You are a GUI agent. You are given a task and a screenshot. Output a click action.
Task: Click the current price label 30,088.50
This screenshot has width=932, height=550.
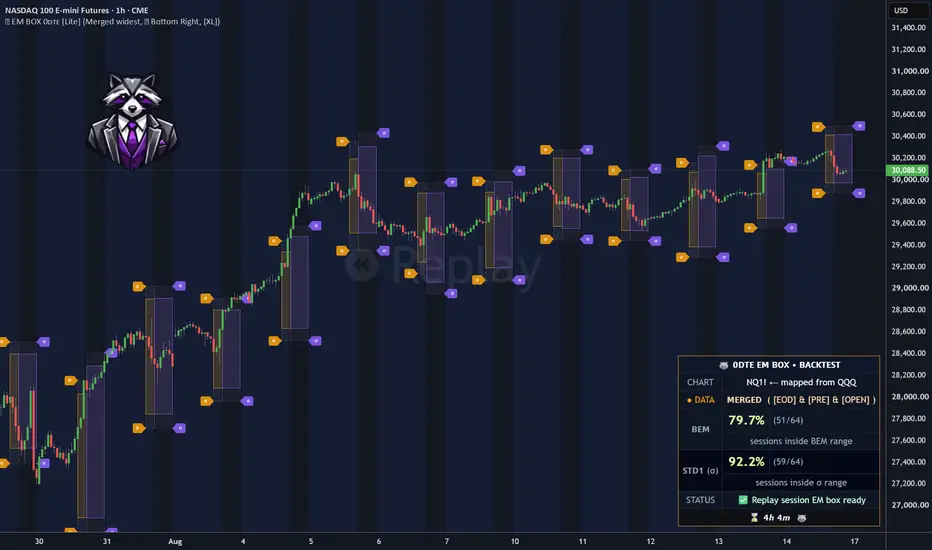pyautogui.click(x=908, y=170)
